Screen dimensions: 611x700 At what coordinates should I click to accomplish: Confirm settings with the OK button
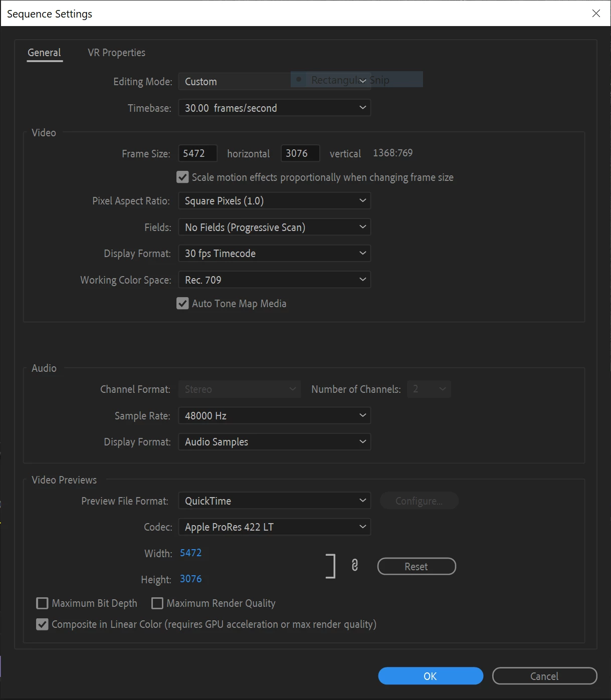coord(431,676)
